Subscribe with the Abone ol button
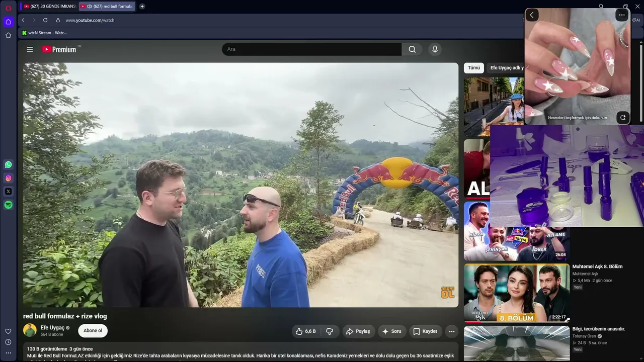The image size is (644, 362). pos(93,331)
